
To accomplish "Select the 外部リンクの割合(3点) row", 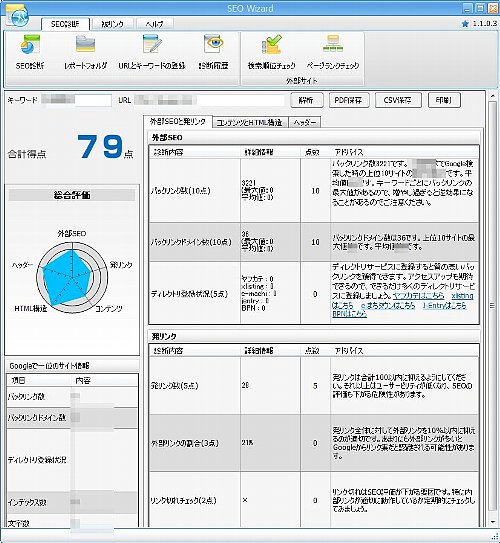I will [x=314, y=443].
